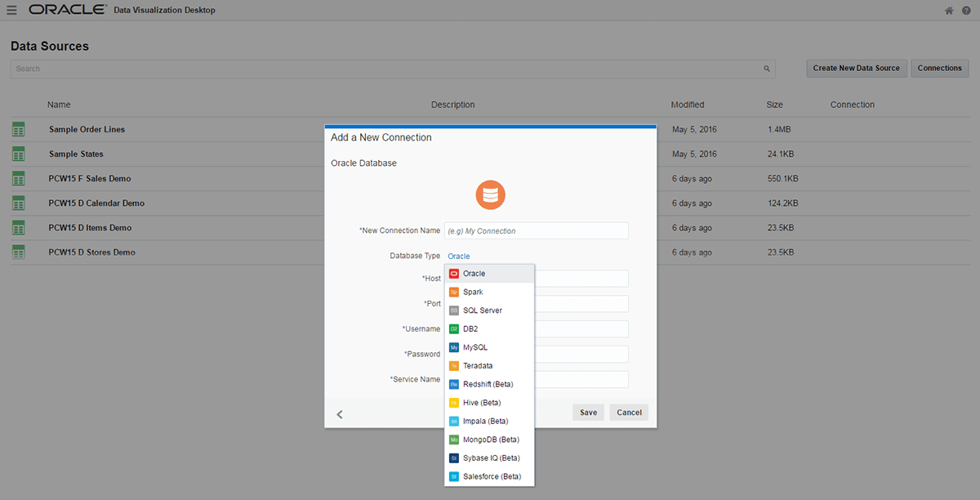Click the blue MySQL icon
The image size is (980, 500).
pos(454,347)
